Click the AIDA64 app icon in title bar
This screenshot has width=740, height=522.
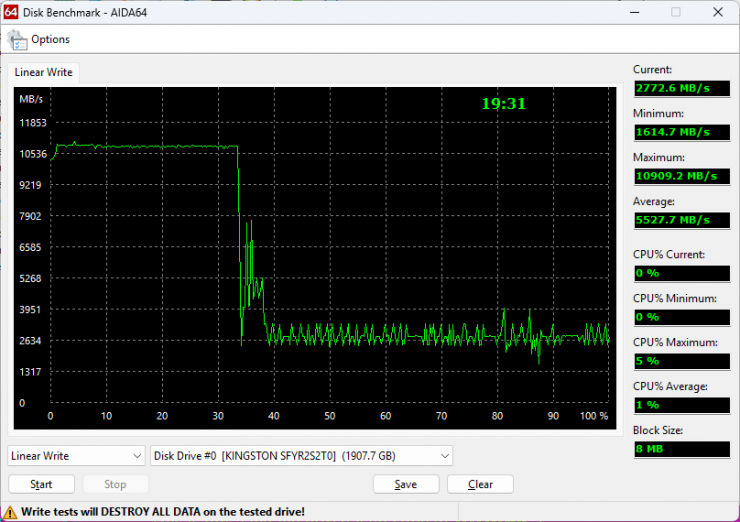(x=11, y=12)
